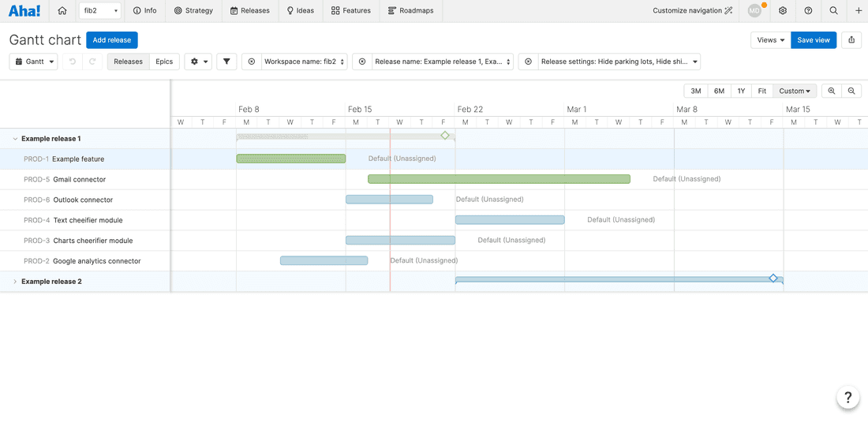The width and height of the screenshot is (868, 426).
Task: Click the share/export icon
Action: [x=851, y=39]
